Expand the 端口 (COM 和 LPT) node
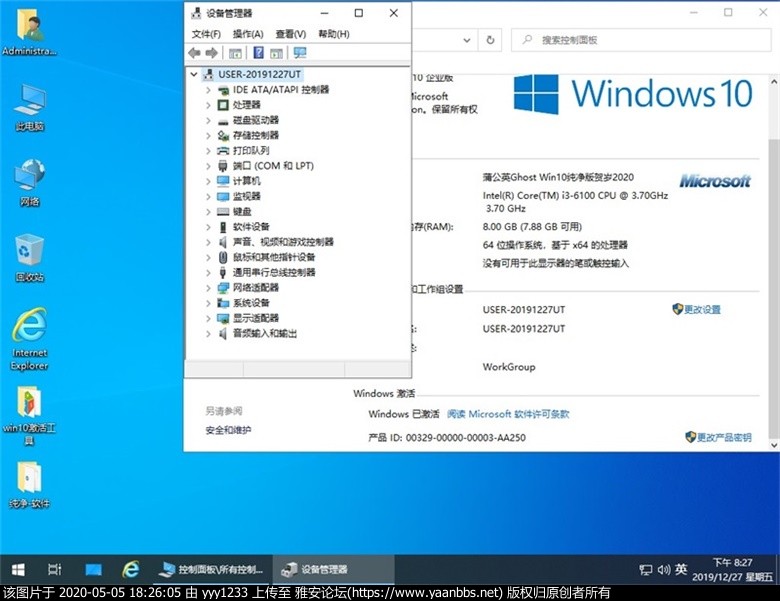The height and width of the screenshot is (601, 780). coord(208,166)
